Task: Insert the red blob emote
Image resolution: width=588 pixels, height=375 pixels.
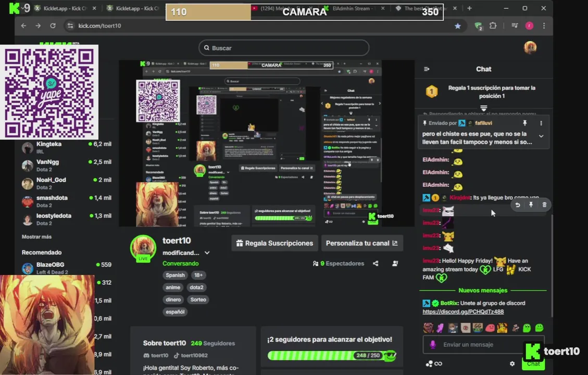Action: pos(490,328)
